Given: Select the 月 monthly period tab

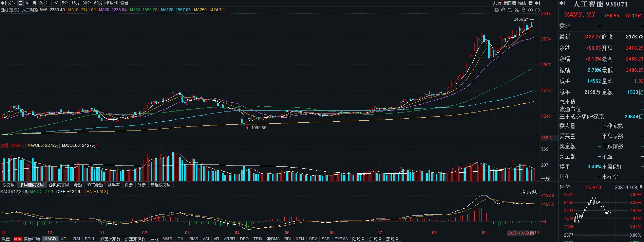Looking at the screenshot, I should point(34,3).
